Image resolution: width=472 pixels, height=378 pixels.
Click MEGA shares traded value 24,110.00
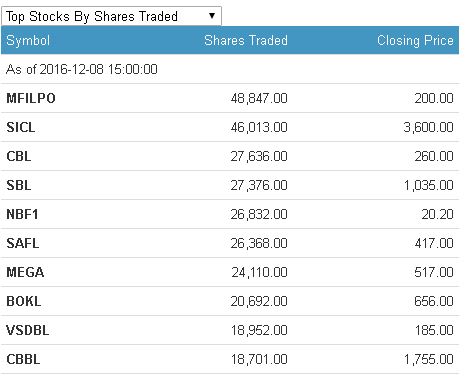tap(259, 272)
